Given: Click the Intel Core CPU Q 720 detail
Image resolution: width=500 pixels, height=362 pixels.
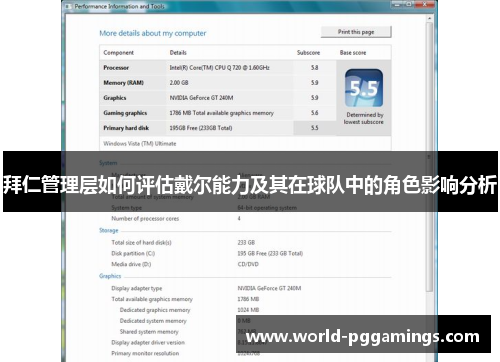Looking at the screenshot, I should [219, 68].
